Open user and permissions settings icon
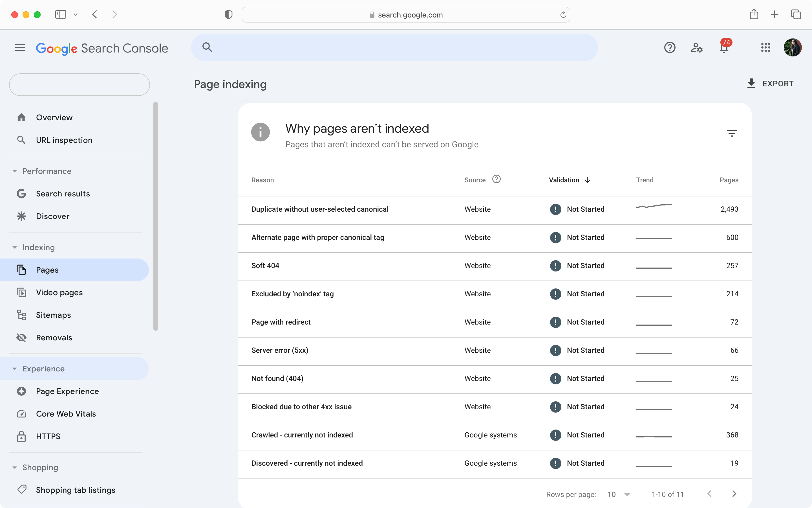This screenshot has height=508, width=812. pos(697,48)
